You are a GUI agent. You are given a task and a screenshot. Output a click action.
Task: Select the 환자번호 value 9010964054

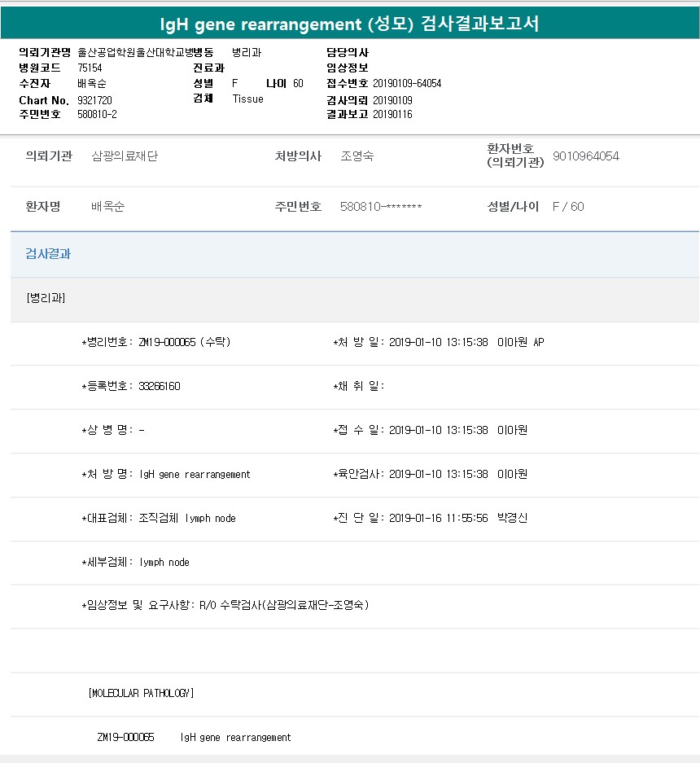tap(585, 156)
